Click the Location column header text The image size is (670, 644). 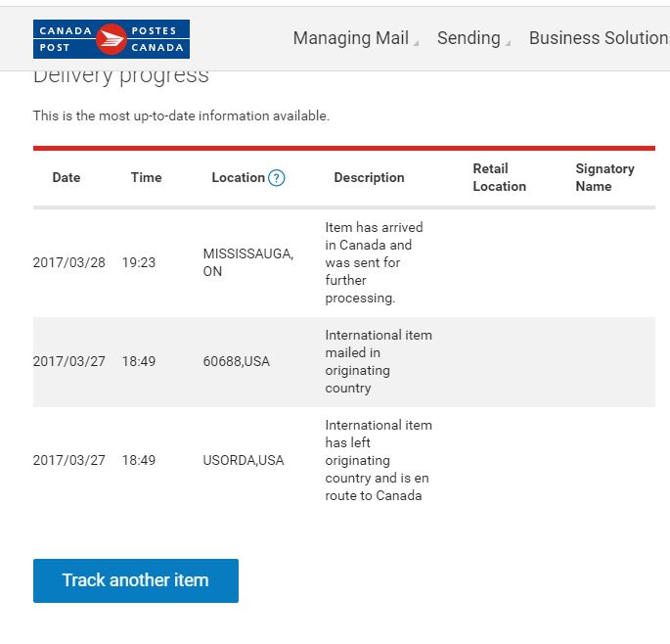pos(238,177)
